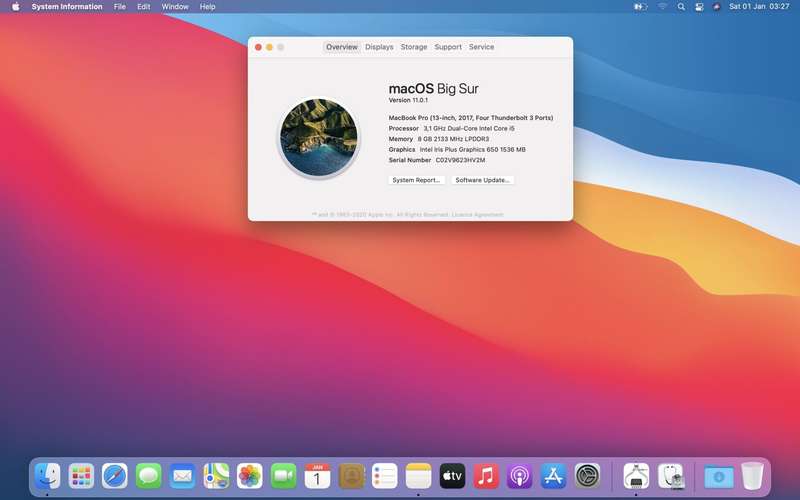
Task: Open the Edit menu
Action: coord(144,7)
